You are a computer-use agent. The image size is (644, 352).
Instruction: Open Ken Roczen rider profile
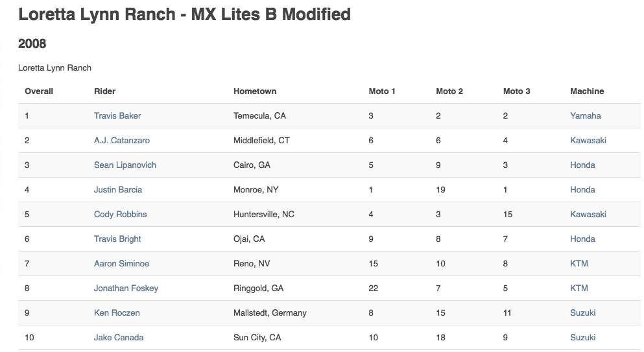pyautogui.click(x=117, y=313)
